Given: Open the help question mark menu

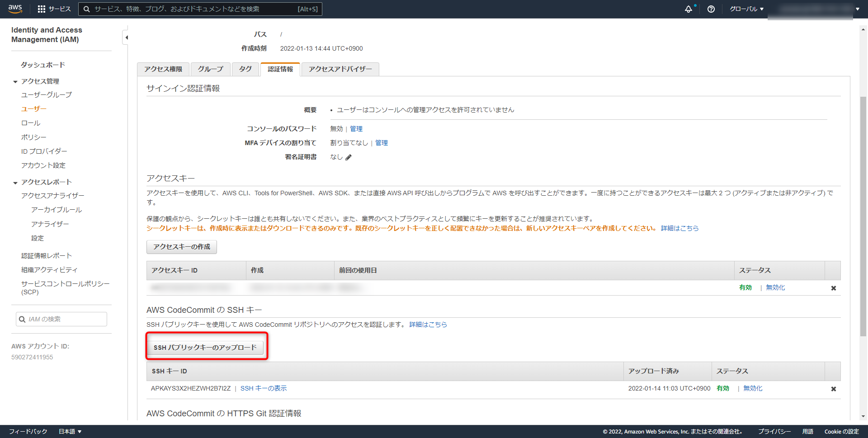Looking at the screenshot, I should click(711, 9).
